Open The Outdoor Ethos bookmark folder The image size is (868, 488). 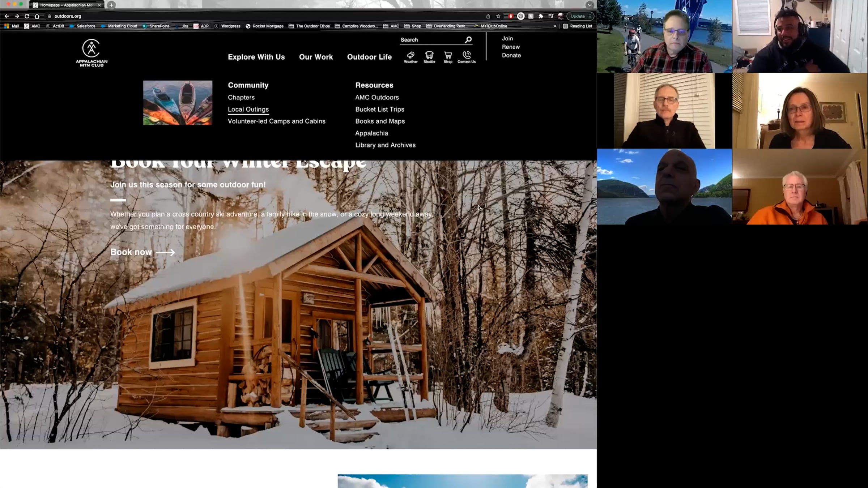309,26
